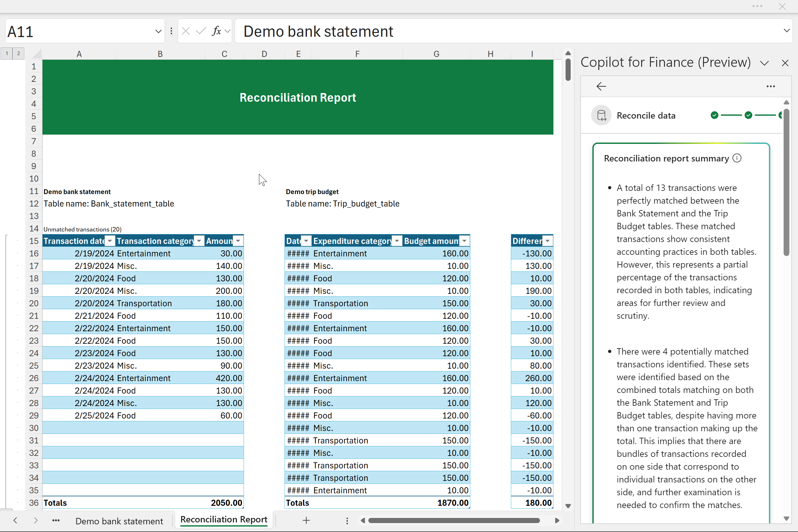Click outline level 2 button
Viewport: 798px width, 532px height.
[18, 53]
